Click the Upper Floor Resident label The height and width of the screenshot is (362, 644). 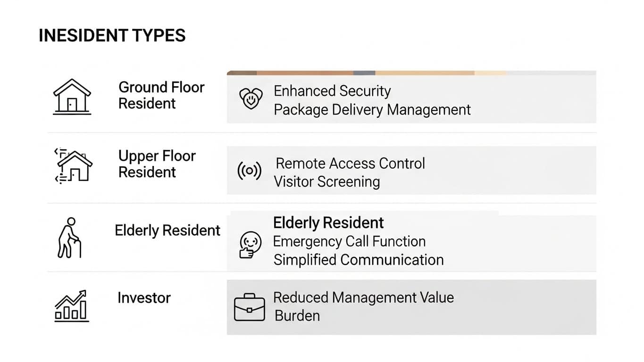click(157, 164)
